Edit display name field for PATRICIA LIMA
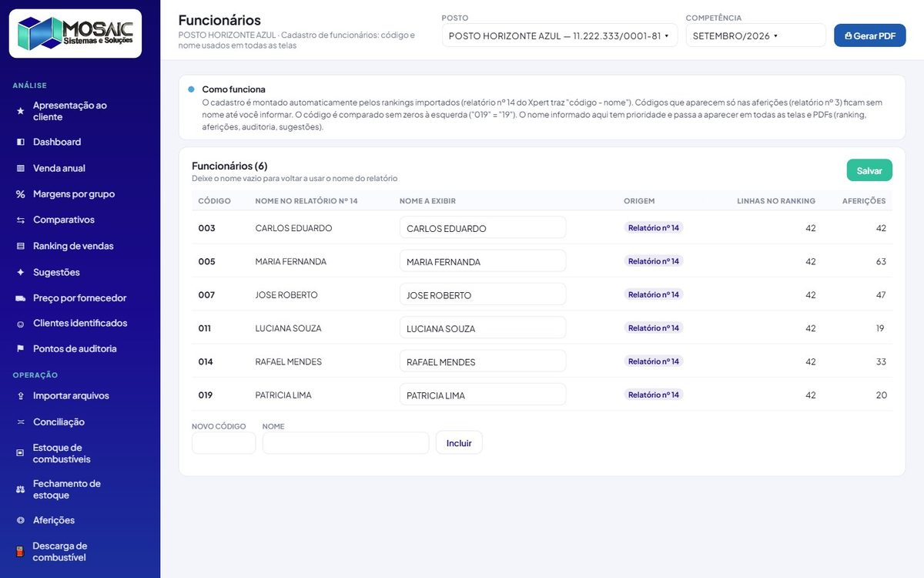This screenshot has height=578, width=924. point(483,395)
